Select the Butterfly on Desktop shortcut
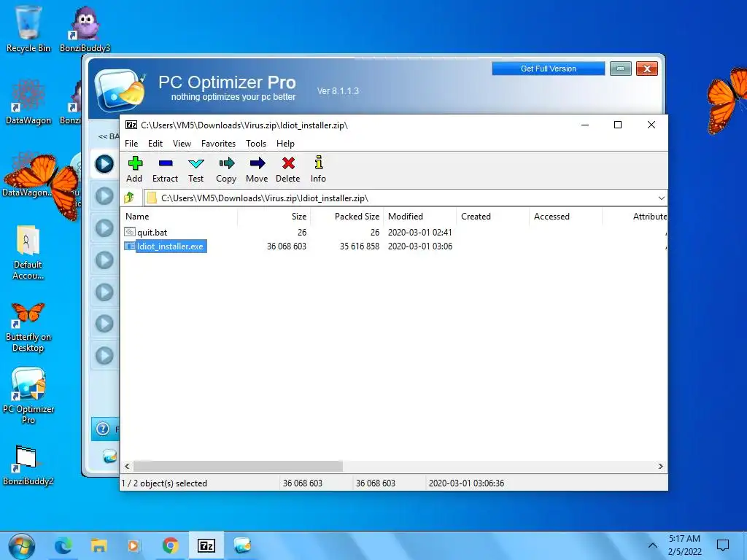Image resolution: width=747 pixels, height=560 pixels. [x=28, y=327]
